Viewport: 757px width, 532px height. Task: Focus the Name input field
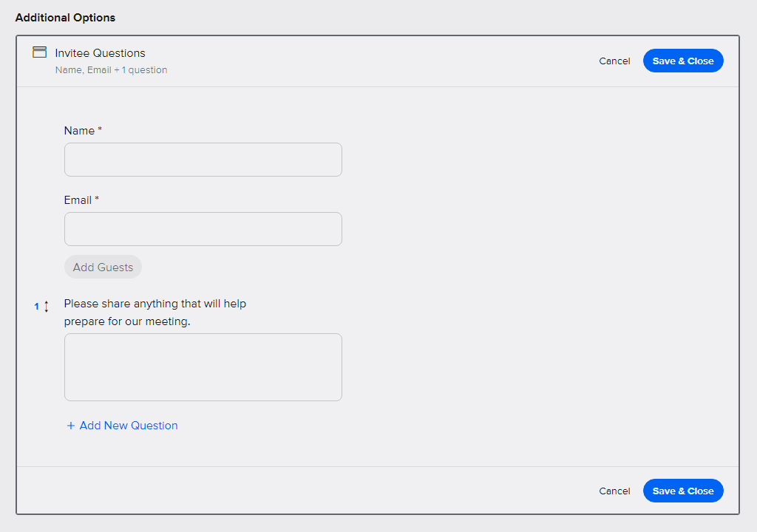pos(203,160)
